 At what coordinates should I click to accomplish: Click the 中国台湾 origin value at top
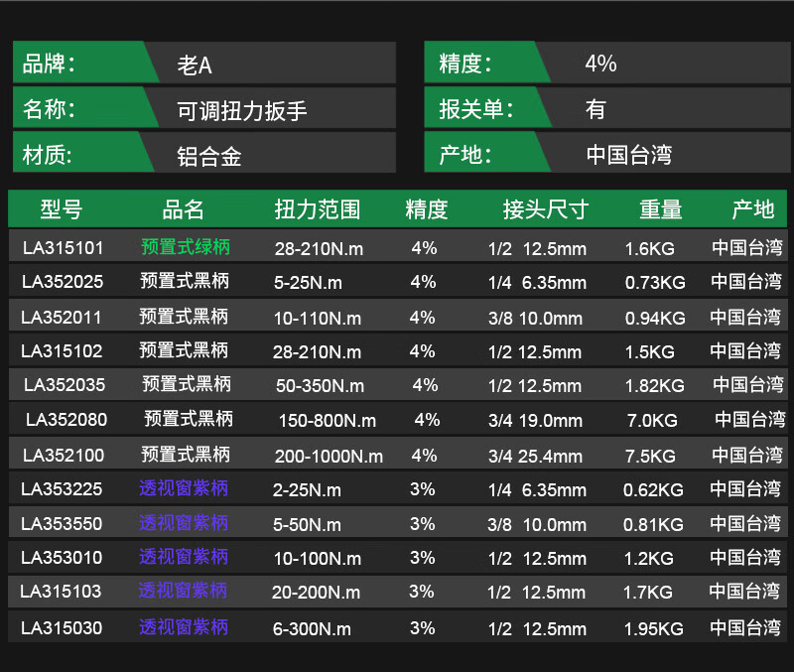click(629, 155)
